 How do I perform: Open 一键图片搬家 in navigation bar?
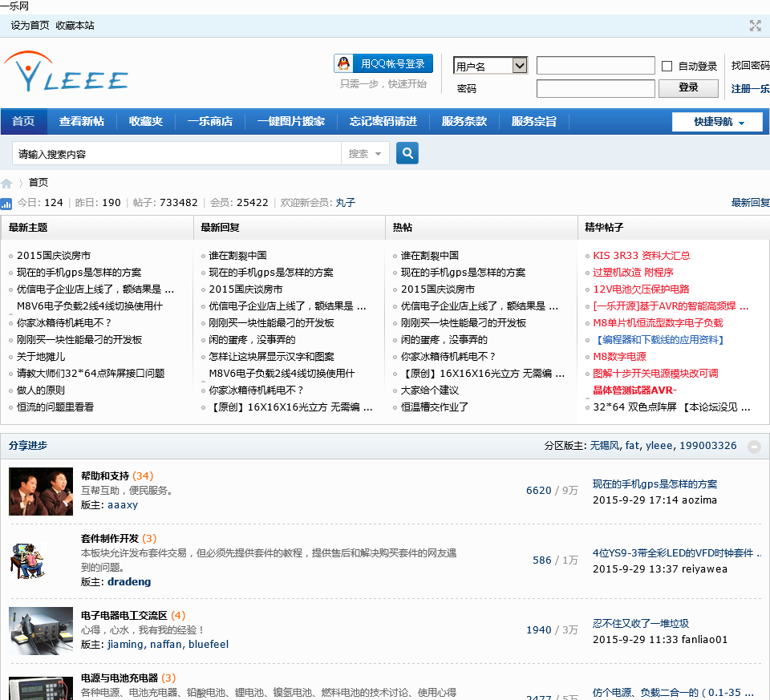(290, 121)
